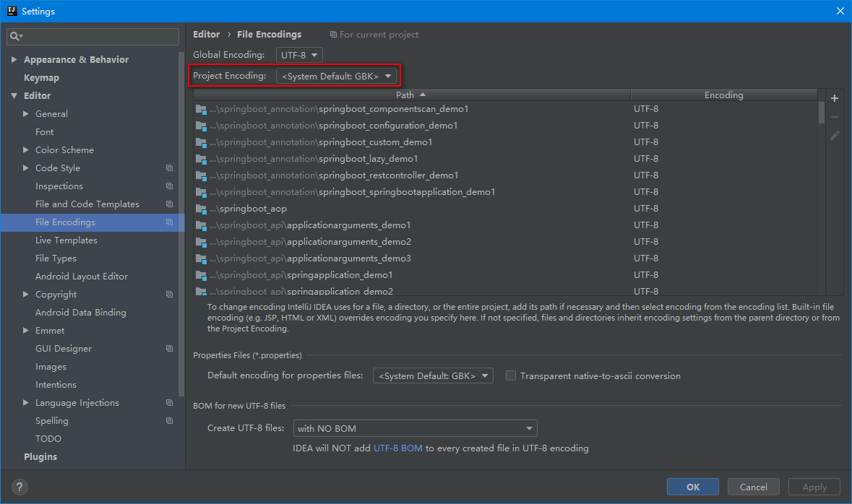Open Create UTF-8 files BOM dropdown
The height and width of the screenshot is (504, 852).
pos(415,428)
